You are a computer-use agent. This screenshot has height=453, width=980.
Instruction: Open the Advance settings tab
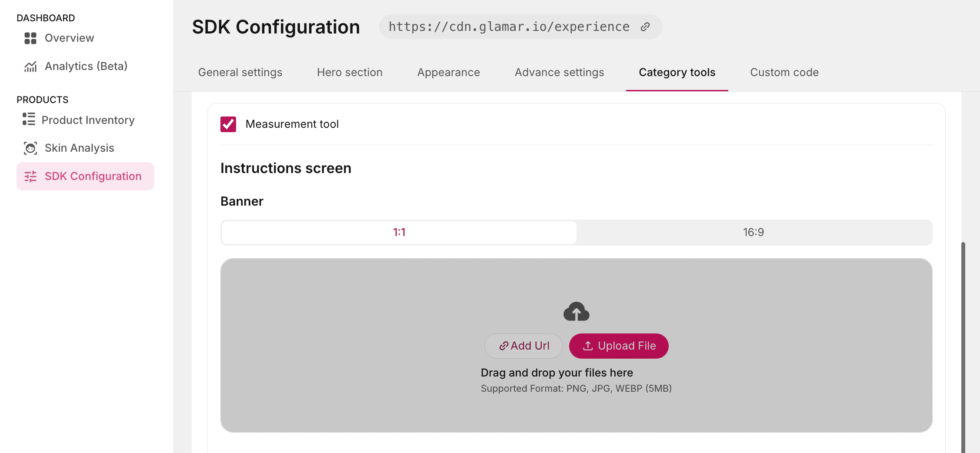click(x=559, y=73)
